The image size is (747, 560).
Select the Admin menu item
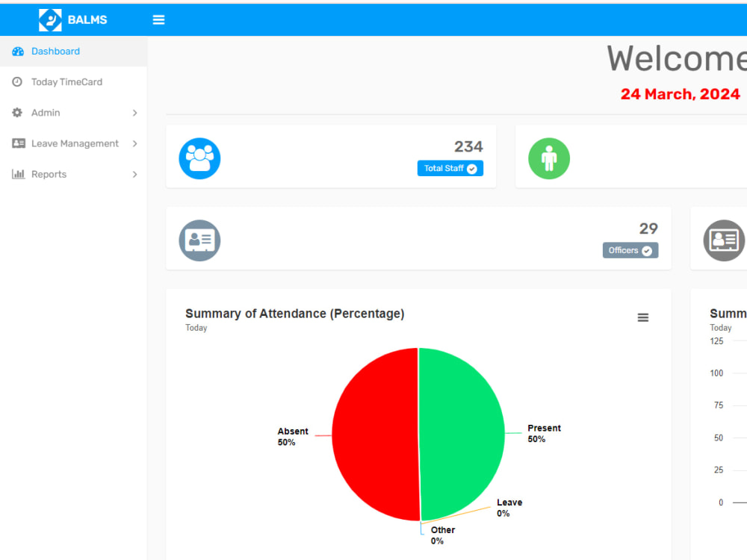tap(73, 113)
